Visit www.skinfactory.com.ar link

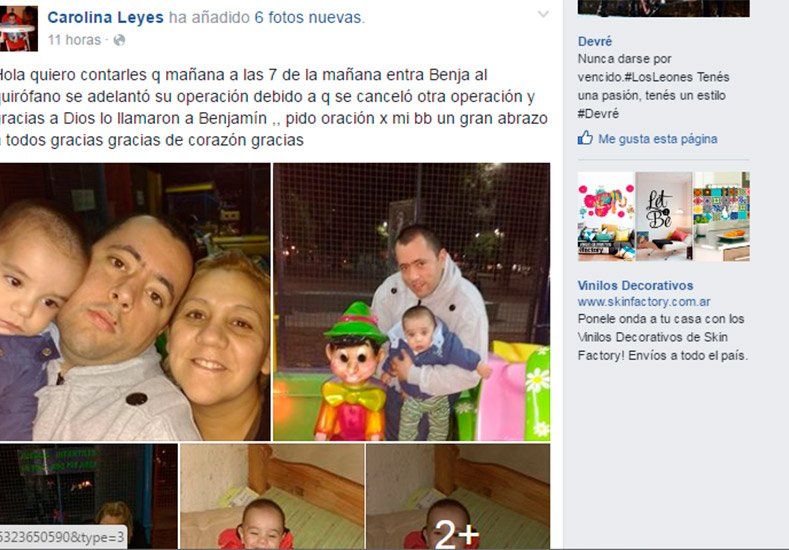tap(644, 302)
